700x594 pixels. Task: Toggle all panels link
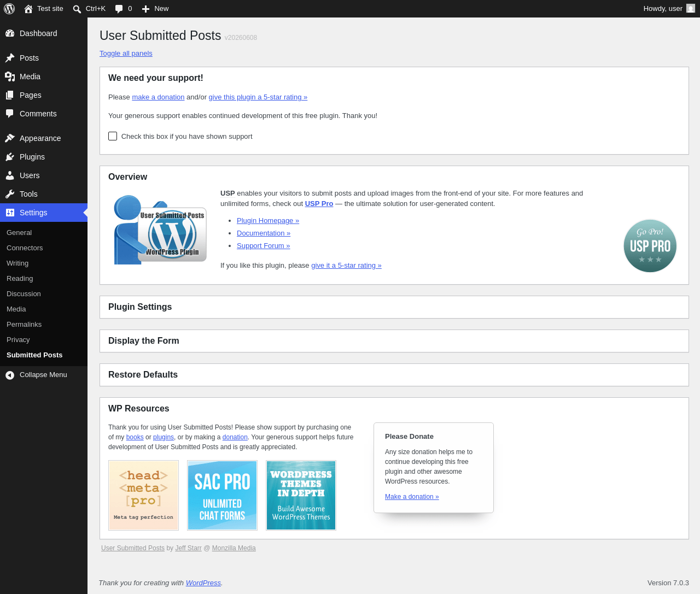pyautogui.click(x=126, y=53)
